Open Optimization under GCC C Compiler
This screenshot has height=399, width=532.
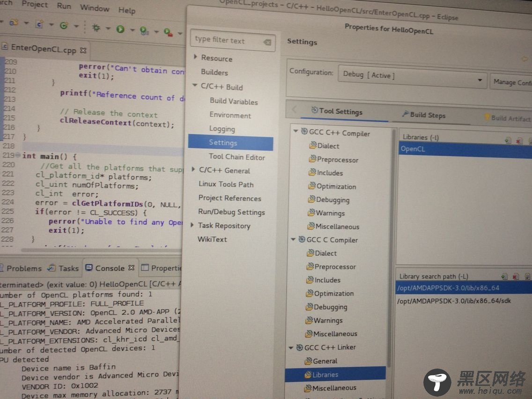click(330, 294)
